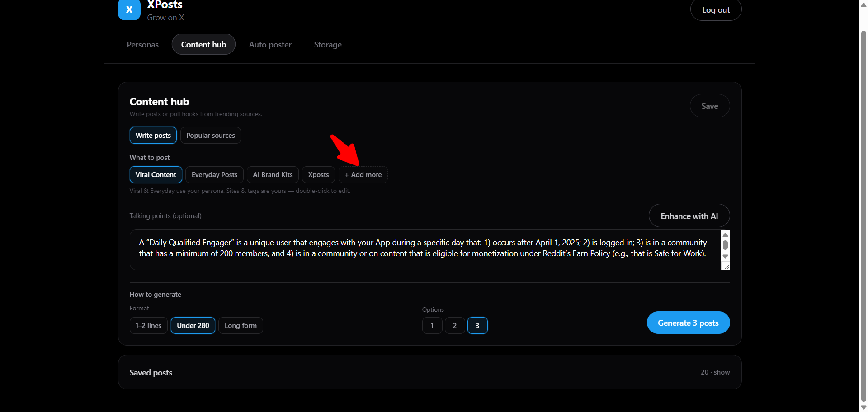Click the 'What to post' label
This screenshot has width=868, height=412.
click(150, 158)
